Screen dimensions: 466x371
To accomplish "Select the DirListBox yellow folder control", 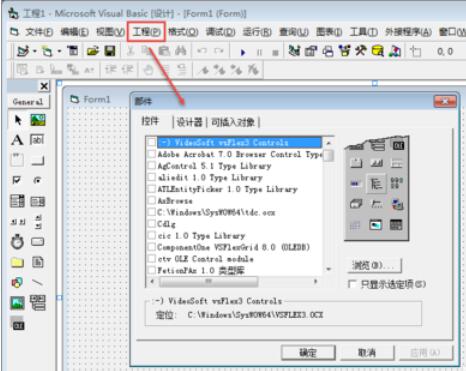I will [x=17, y=263].
